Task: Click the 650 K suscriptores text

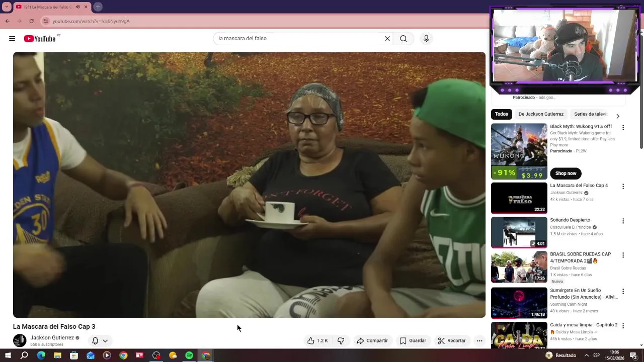Action: (x=47, y=344)
